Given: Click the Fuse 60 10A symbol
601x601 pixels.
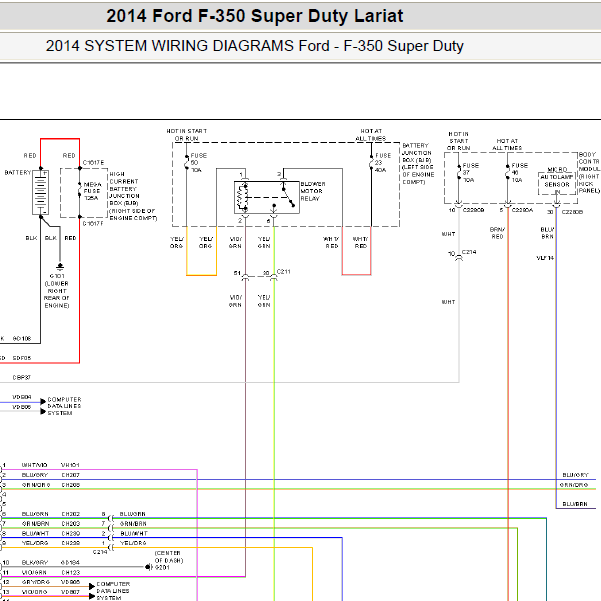Looking at the screenshot, I should pos(187,163).
